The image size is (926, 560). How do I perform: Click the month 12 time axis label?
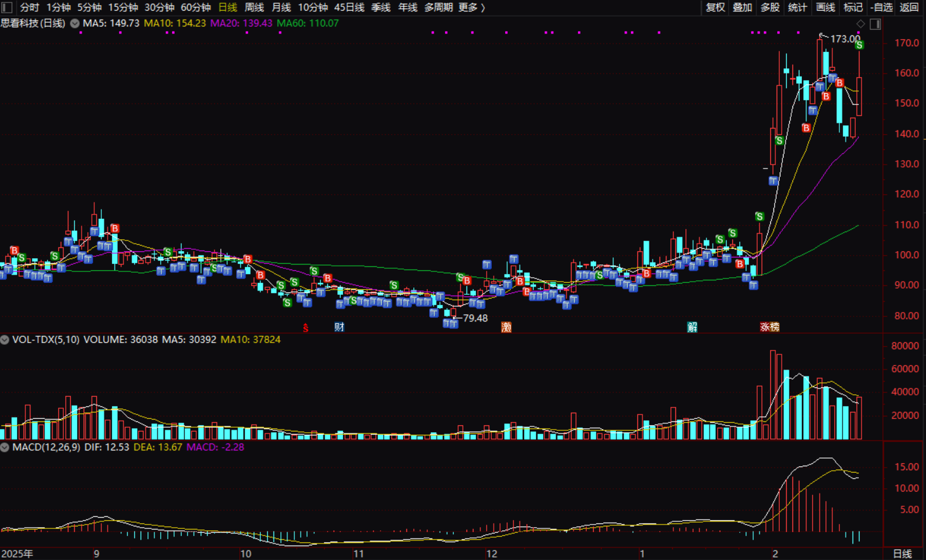tap(491, 554)
